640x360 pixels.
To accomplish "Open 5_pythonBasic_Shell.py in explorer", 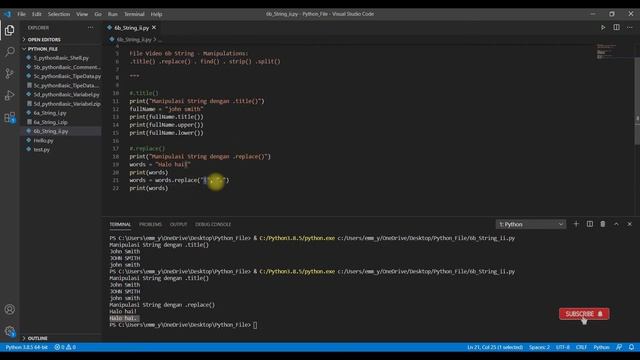I will pyautogui.click(x=61, y=58).
